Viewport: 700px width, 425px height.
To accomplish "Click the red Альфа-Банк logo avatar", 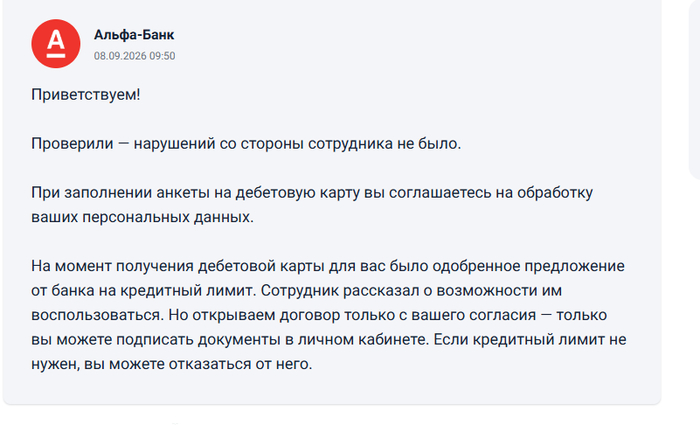I will (56, 44).
